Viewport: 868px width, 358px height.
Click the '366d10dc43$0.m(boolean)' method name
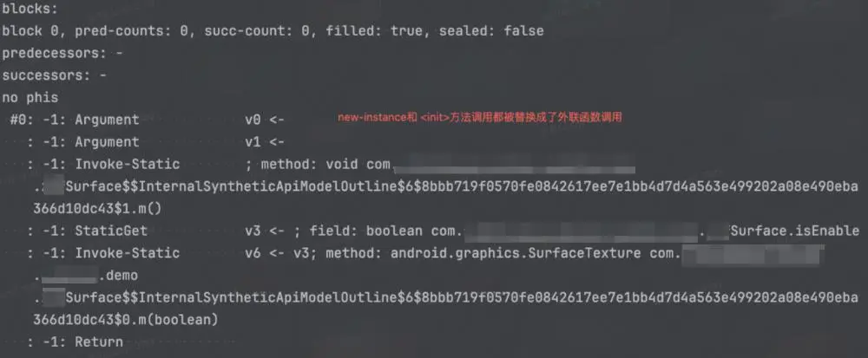(x=126, y=319)
